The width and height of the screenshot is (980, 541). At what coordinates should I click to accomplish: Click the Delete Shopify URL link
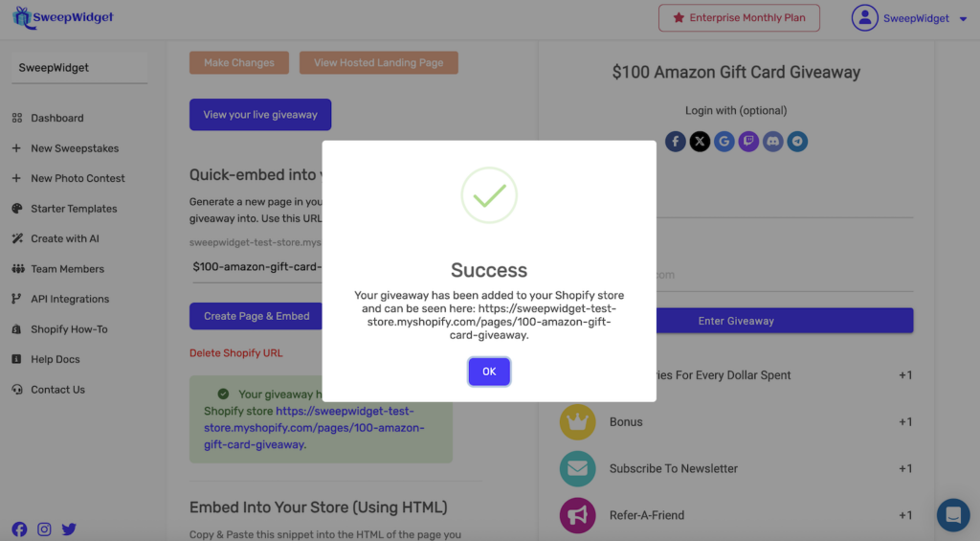[235, 353]
